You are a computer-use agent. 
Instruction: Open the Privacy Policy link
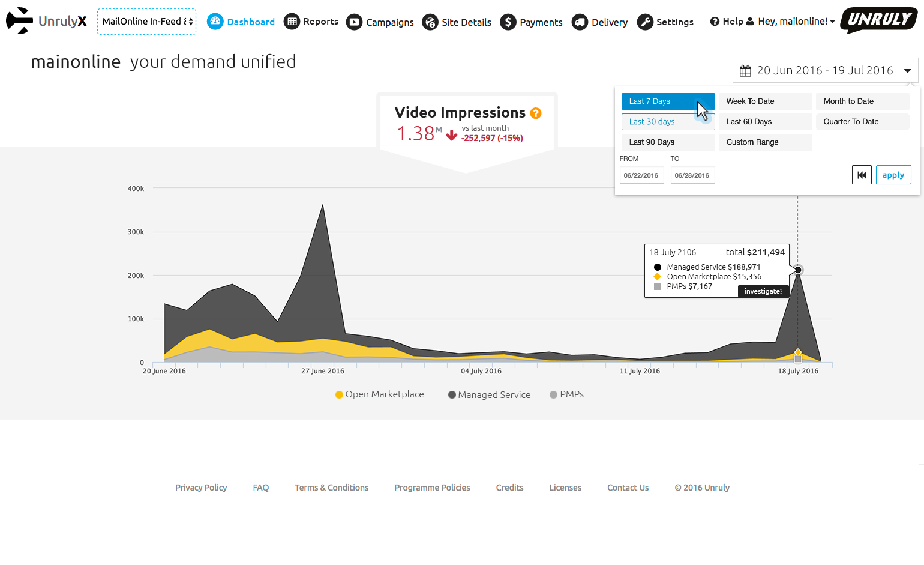tap(201, 488)
